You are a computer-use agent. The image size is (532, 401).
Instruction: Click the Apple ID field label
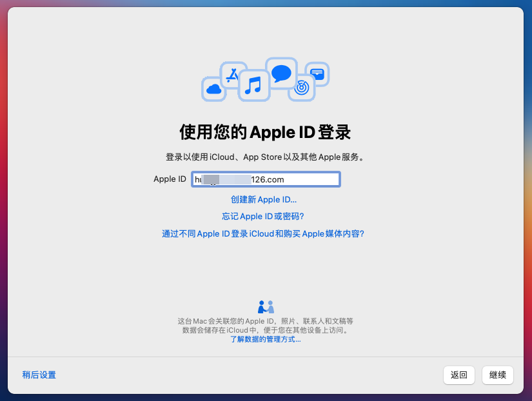(170, 179)
